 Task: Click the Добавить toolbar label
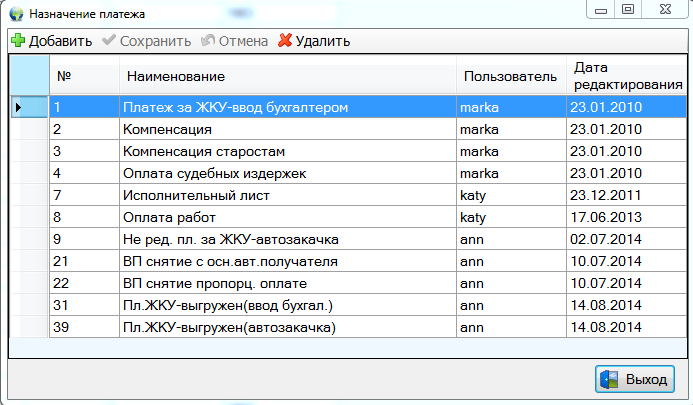[x=60, y=41]
